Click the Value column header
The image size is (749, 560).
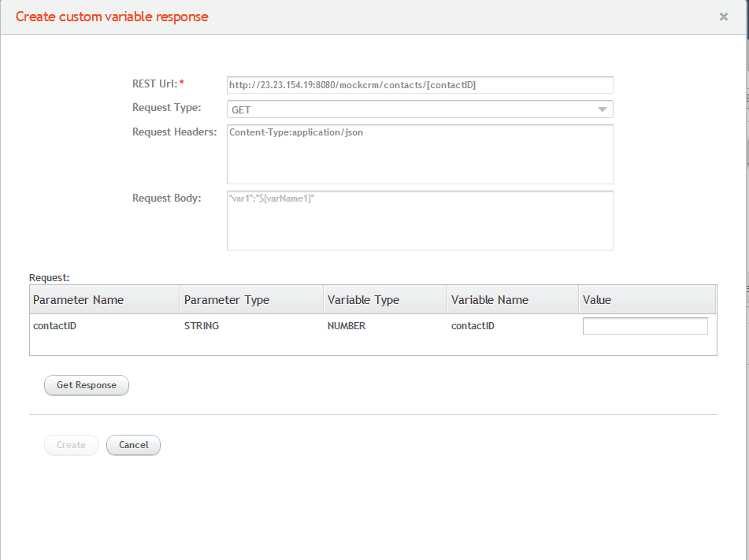click(x=647, y=299)
